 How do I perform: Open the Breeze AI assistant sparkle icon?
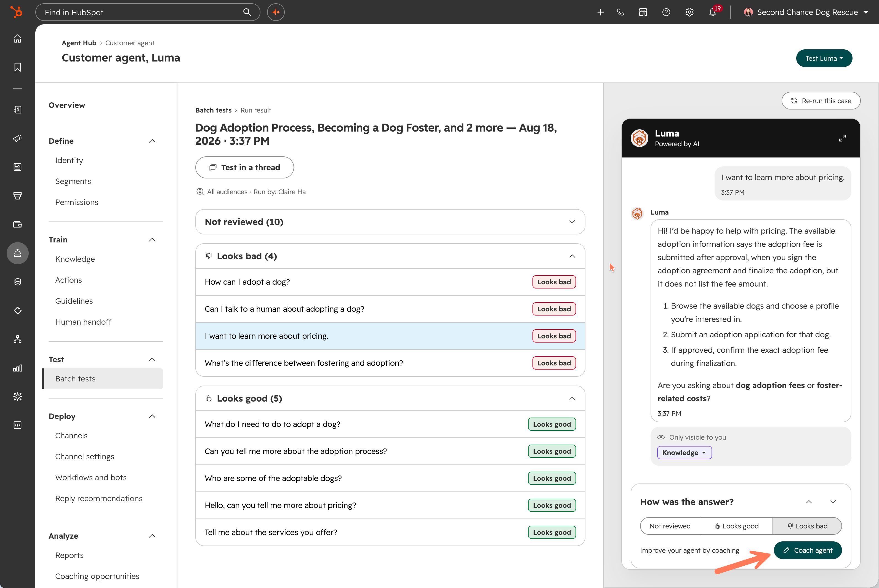(x=276, y=12)
